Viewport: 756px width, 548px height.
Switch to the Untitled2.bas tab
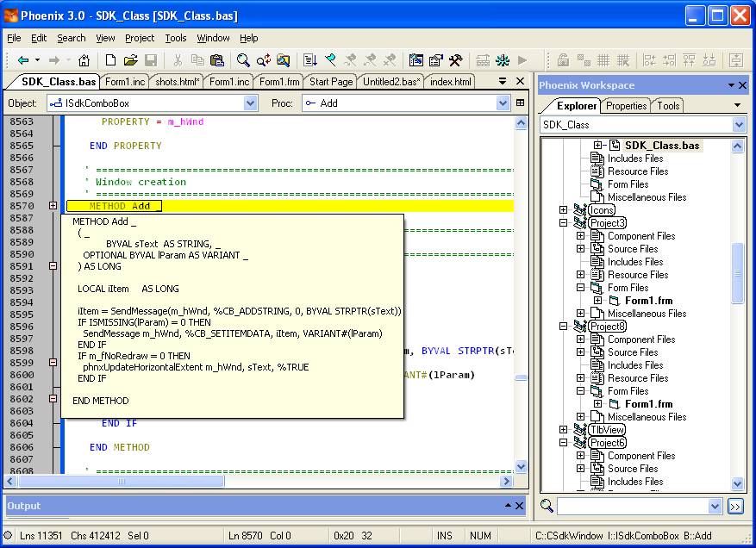391,82
